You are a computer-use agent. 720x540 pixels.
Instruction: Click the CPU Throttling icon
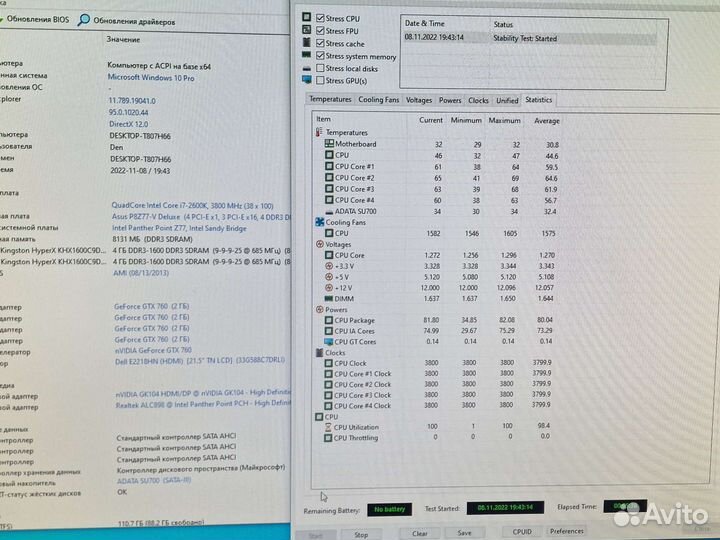pyautogui.click(x=328, y=438)
